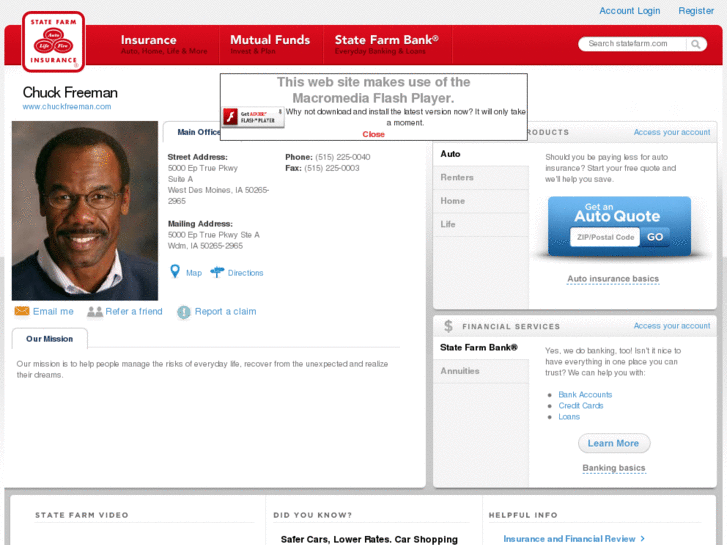Click the Get Adobe Flash Player badge
The width and height of the screenshot is (727, 545).
[253, 117]
